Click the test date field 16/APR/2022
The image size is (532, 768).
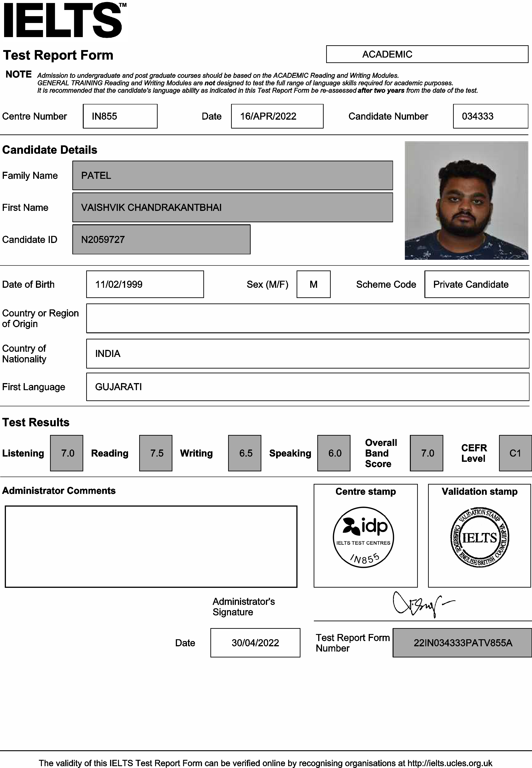pos(277,116)
